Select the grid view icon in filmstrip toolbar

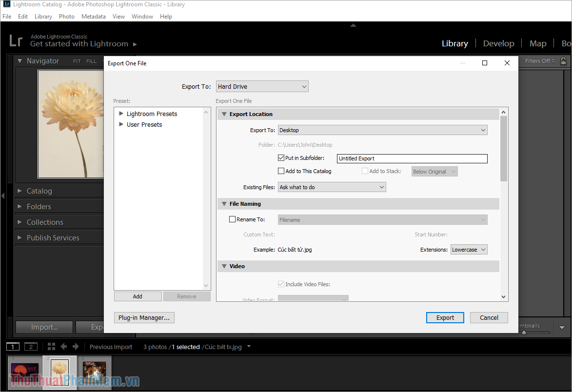click(x=51, y=346)
